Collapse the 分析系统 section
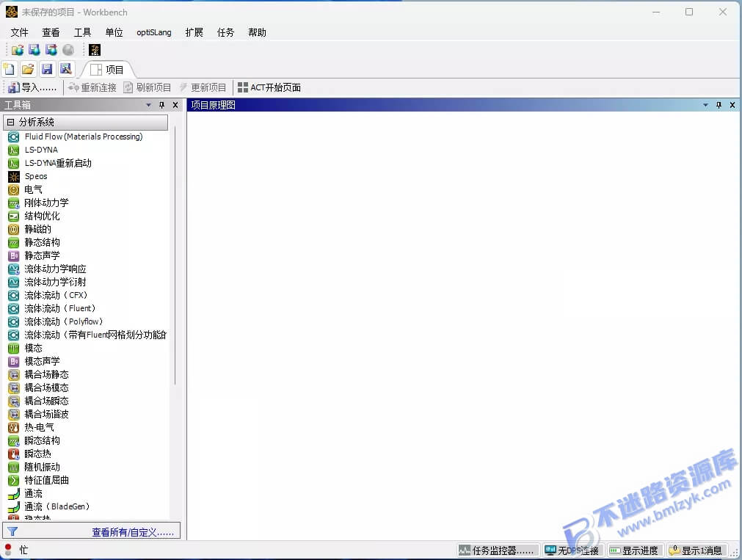 pyautogui.click(x=10, y=122)
